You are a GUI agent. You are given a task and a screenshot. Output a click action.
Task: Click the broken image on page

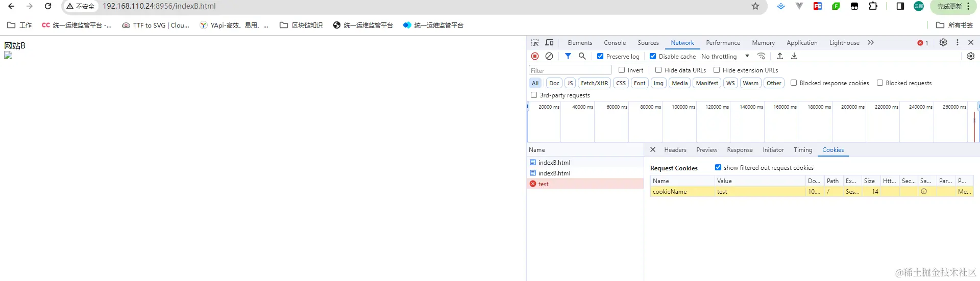8,56
